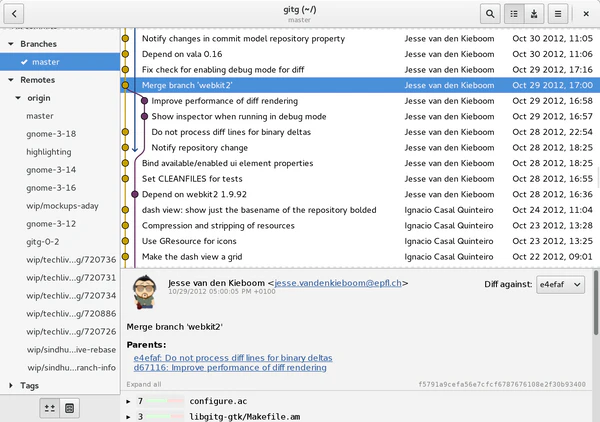This screenshot has height=422, width=600.
Task: Select the master branch under Branches
Action: (x=46, y=62)
